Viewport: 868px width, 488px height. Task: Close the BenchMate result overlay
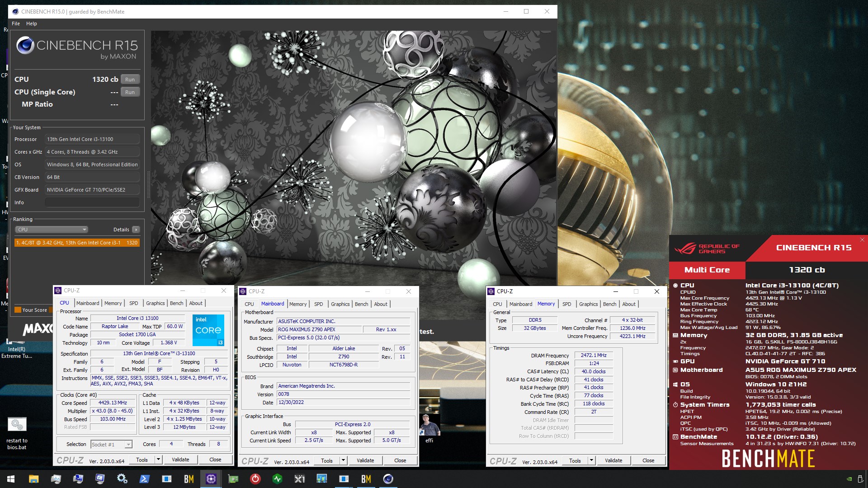(862, 240)
